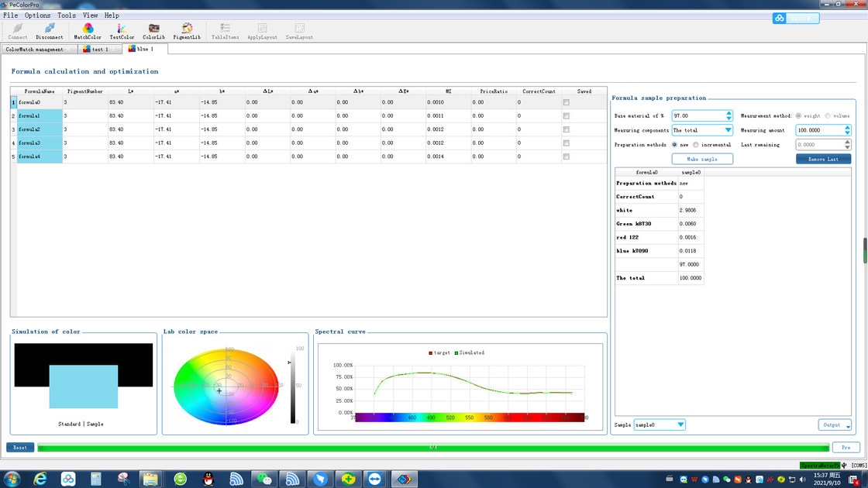This screenshot has width=868, height=488.
Task: Switch to WeChat in the taskbar
Action: (264, 479)
